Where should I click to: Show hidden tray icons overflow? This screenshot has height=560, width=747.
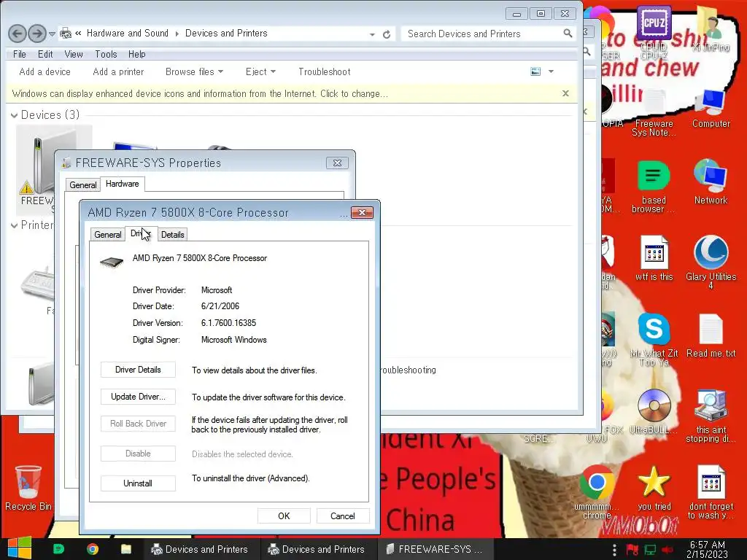pos(614,550)
